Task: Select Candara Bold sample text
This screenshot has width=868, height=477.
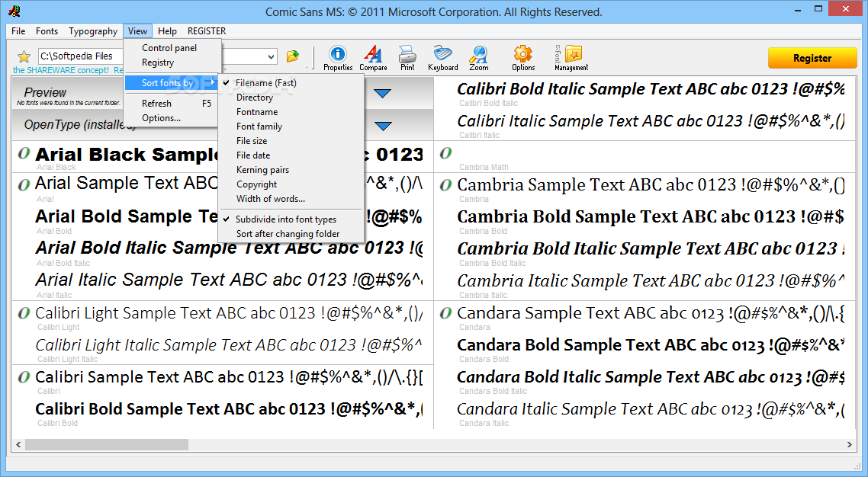Action: pyautogui.click(x=651, y=345)
